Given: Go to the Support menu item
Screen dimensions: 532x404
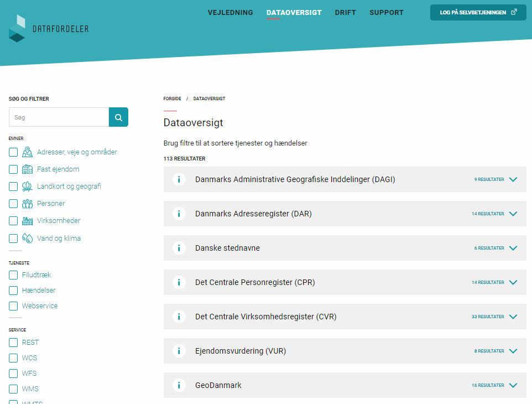Looking at the screenshot, I should [x=386, y=13].
